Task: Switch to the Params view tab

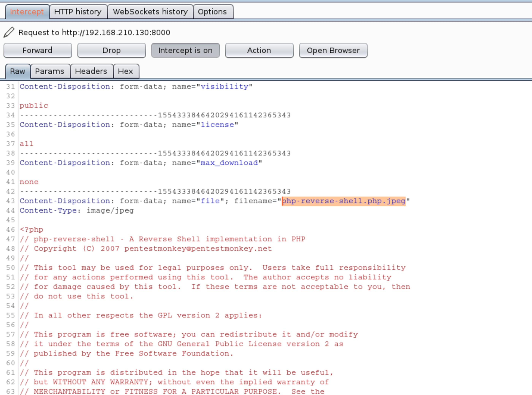Action: [x=49, y=71]
